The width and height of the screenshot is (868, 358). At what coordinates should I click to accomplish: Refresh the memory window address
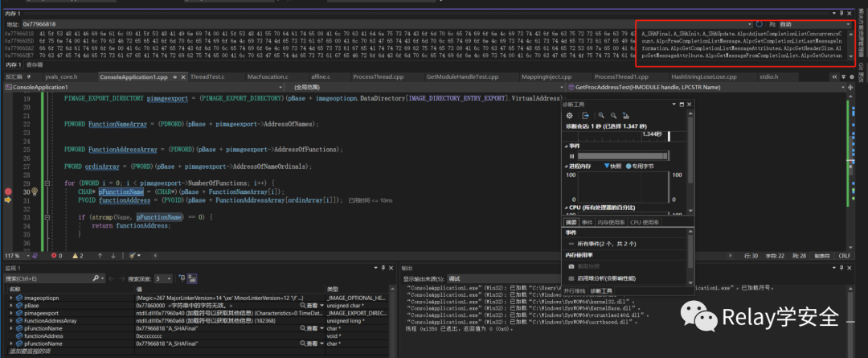click(759, 24)
